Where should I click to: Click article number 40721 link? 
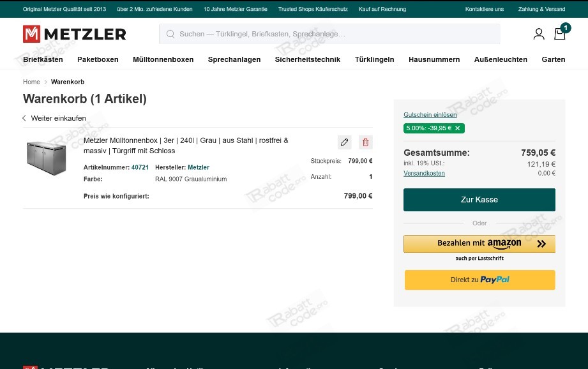[140, 167]
